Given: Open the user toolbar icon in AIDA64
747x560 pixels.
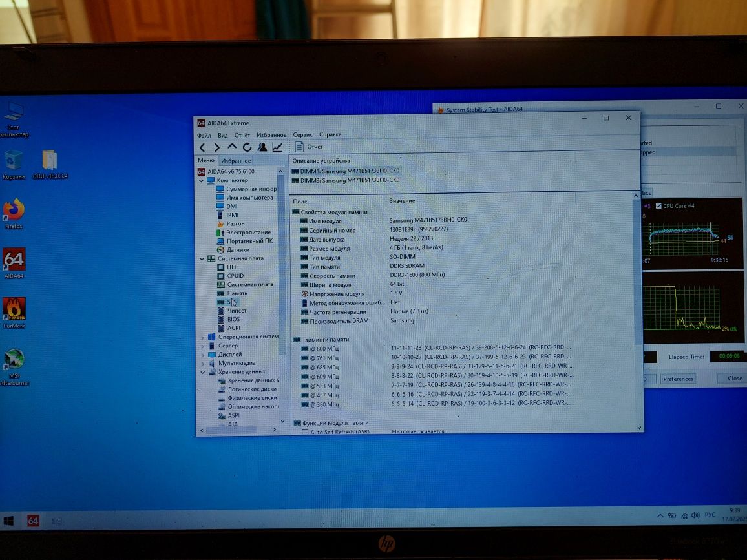Looking at the screenshot, I should (x=262, y=147).
